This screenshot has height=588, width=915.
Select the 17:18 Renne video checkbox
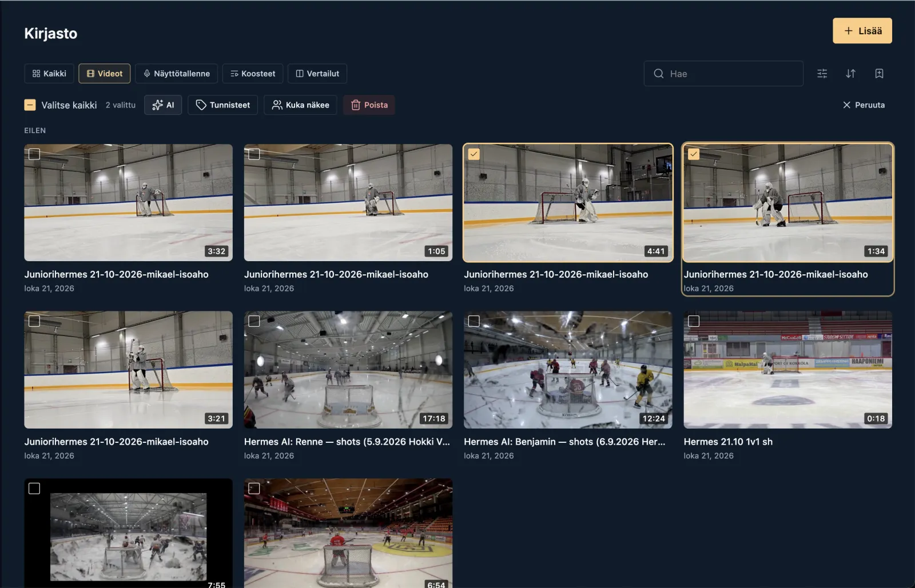[x=254, y=321]
